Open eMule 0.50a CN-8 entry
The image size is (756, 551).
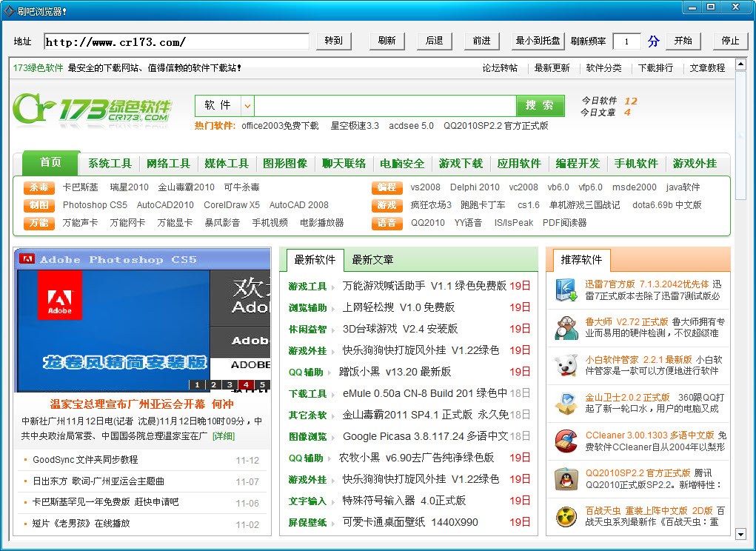pyautogui.click(x=425, y=393)
